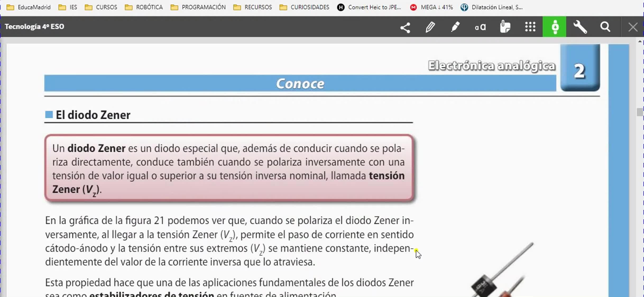
Task: Select the highlighter marker tool
Action: pyautogui.click(x=455, y=27)
